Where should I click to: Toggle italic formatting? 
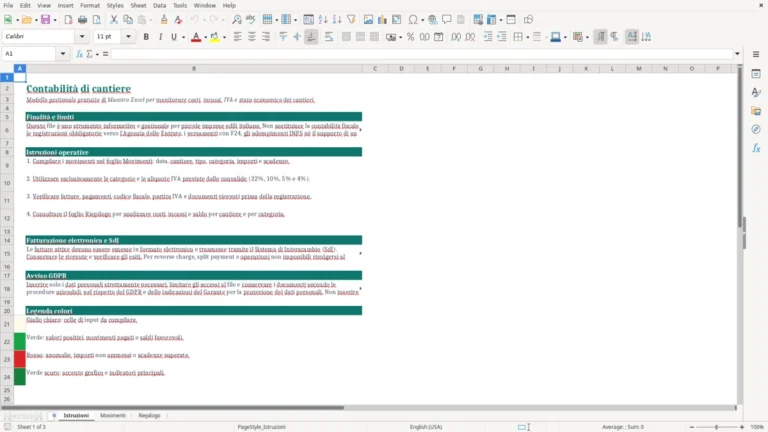(x=160, y=37)
